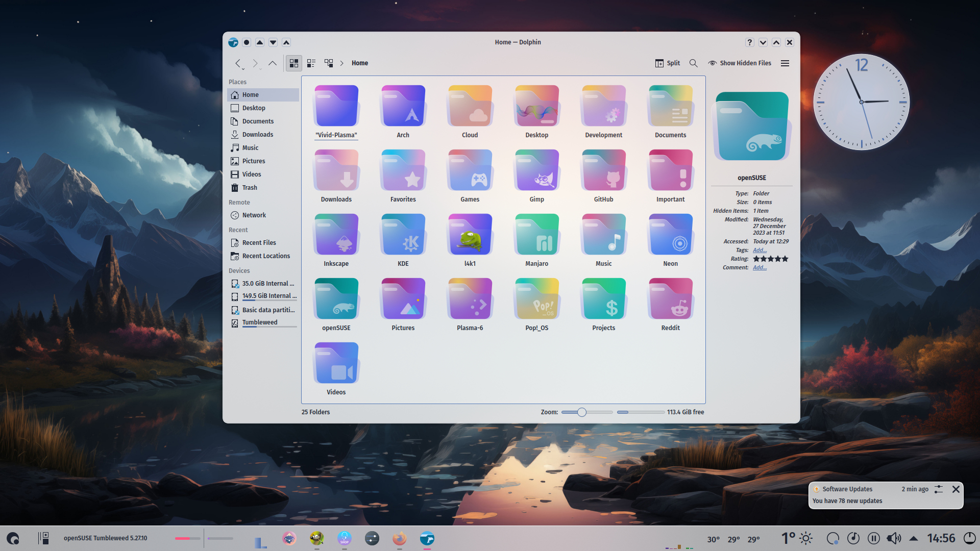Viewport: 980px width, 551px height.
Task: Open the power/session button in taskbar
Action: 969,538
